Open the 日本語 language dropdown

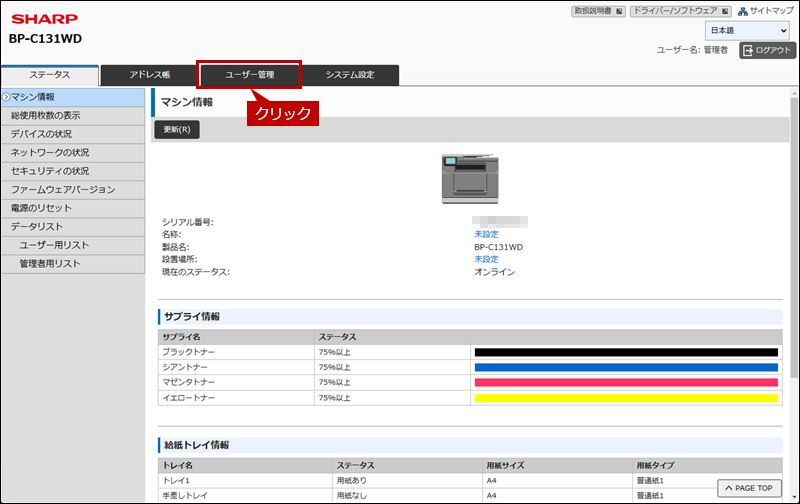pos(747,31)
